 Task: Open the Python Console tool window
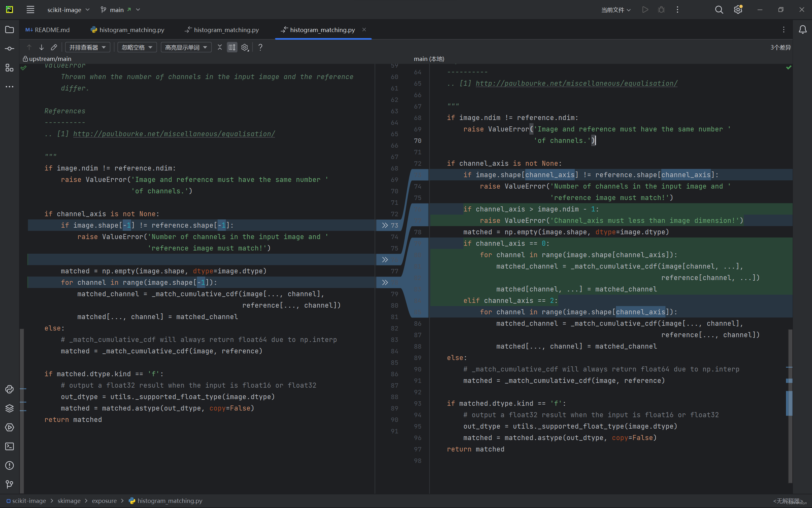(10, 389)
